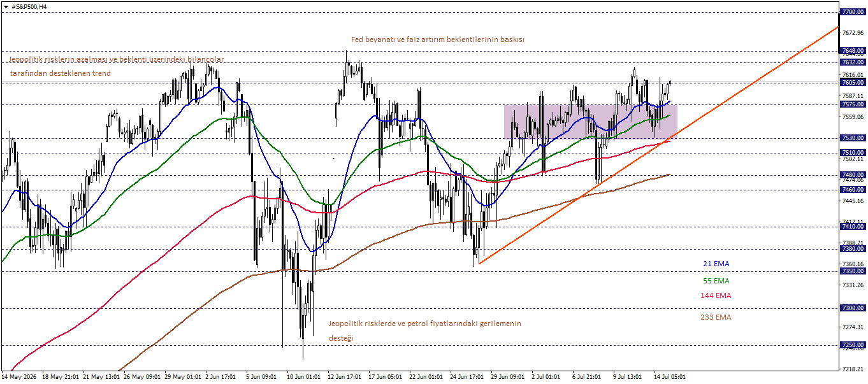Click the '12 Jun 17:01' time axis label
Viewport: 868px width, 384px height.
point(345,377)
